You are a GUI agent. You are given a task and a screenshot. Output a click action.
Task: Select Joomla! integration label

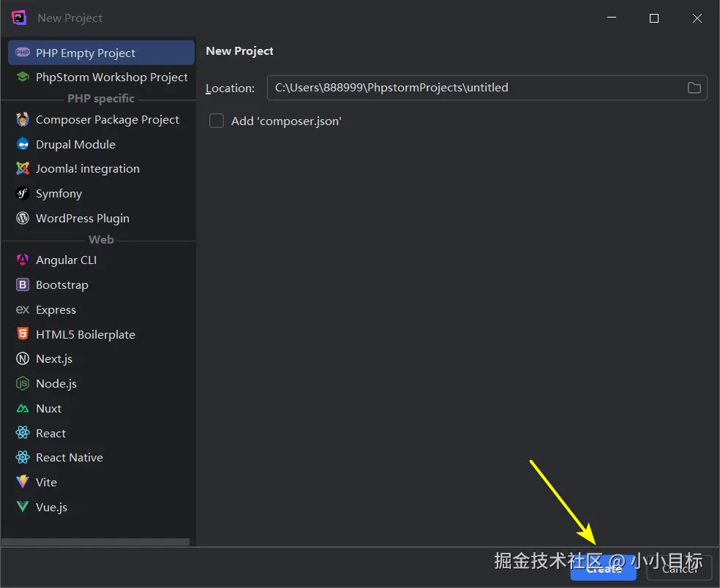pos(88,169)
